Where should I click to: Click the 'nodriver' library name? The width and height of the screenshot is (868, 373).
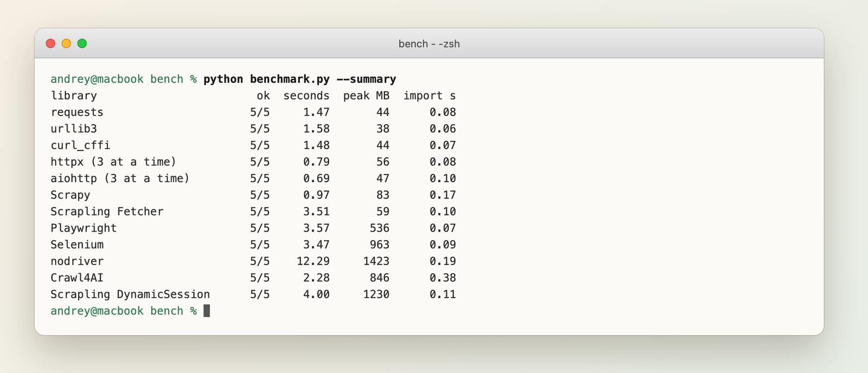coord(77,261)
